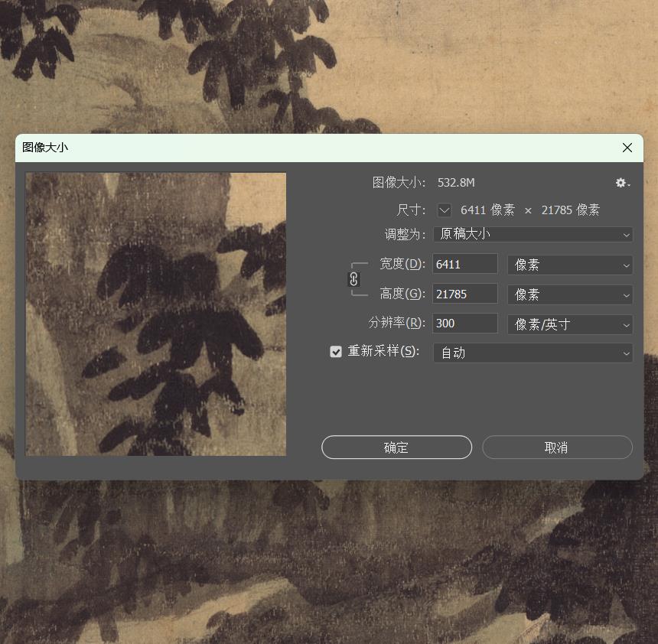658x644 pixels.
Task: Cancel the dialog with 取消 button
Action: tap(557, 447)
